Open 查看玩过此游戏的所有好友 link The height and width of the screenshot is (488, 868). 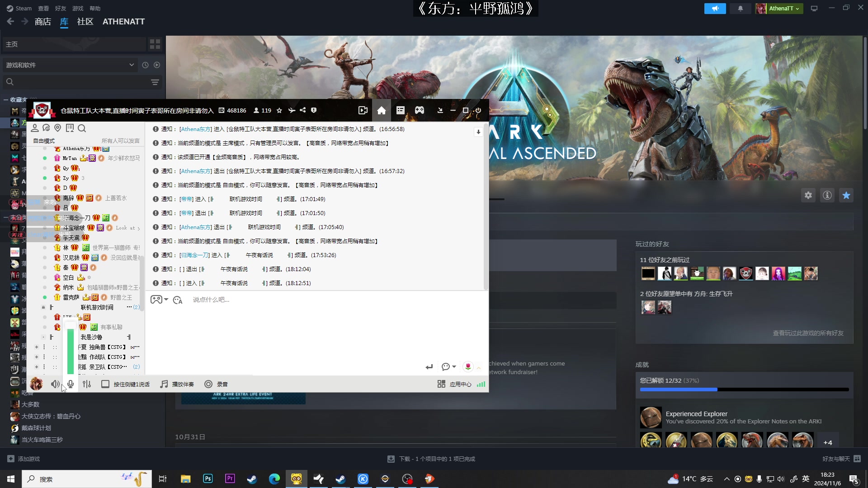point(808,333)
